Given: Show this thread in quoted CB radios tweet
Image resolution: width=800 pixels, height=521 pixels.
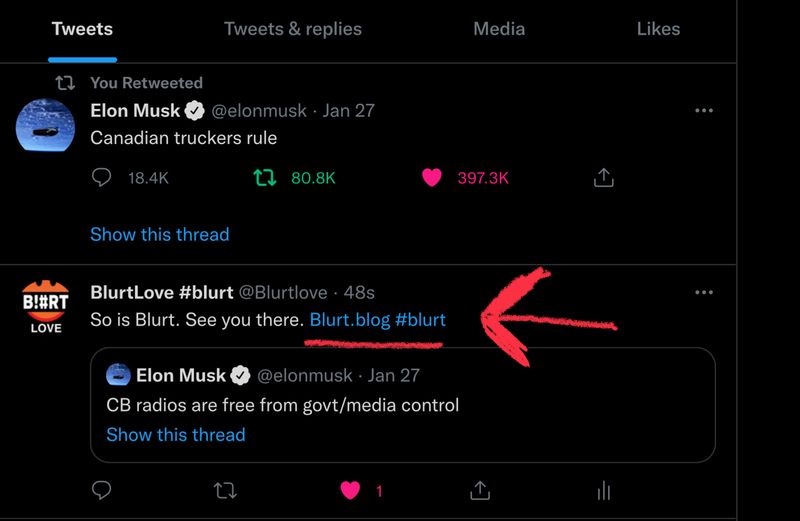Looking at the screenshot, I should tap(176, 434).
